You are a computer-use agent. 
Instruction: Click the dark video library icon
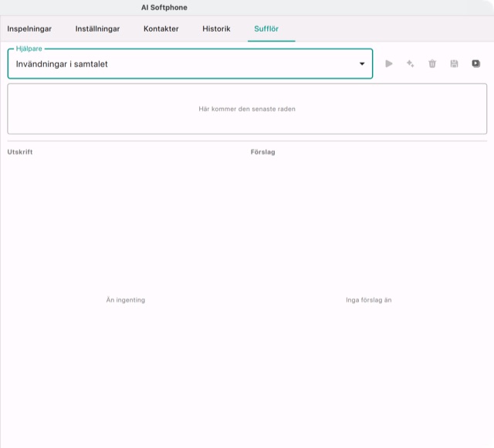pos(475,64)
